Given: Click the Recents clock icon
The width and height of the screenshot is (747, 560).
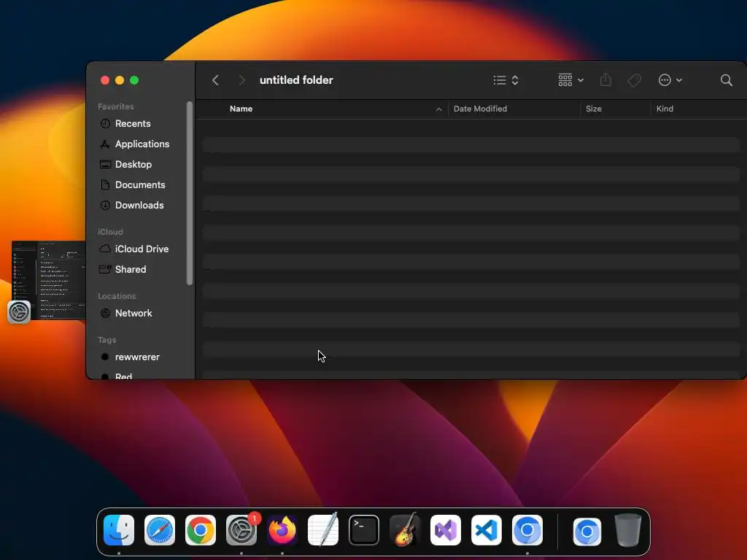Looking at the screenshot, I should (105, 124).
